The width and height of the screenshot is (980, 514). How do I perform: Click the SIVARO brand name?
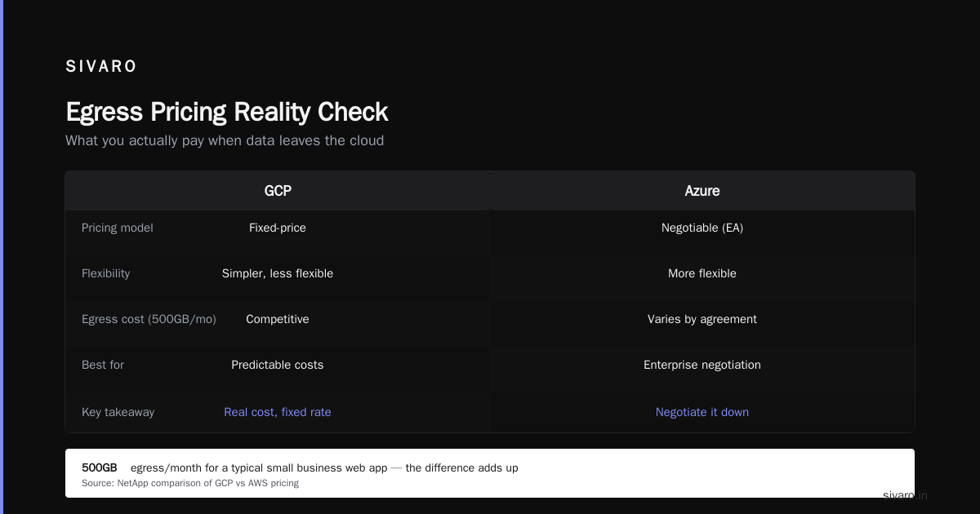[101, 67]
